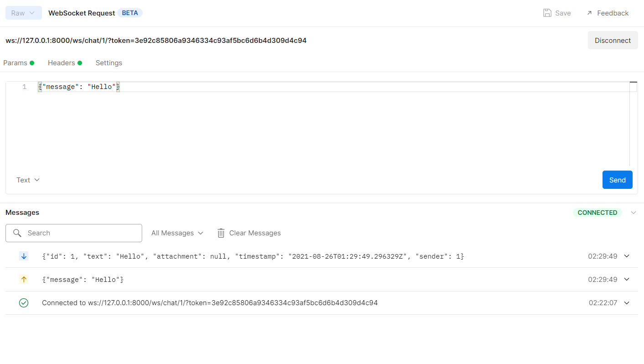Click the Feedback arrow icon
The image size is (644, 364).
(x=589, y=13)
